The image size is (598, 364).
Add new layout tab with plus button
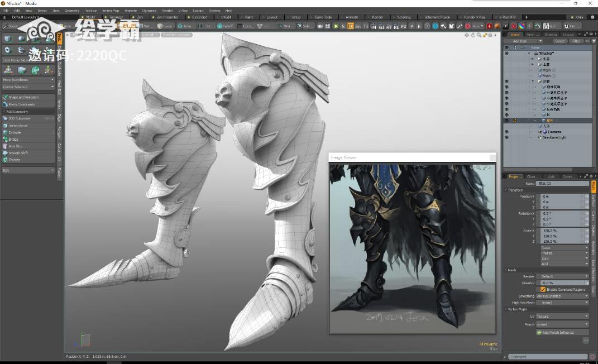point(527,17)
